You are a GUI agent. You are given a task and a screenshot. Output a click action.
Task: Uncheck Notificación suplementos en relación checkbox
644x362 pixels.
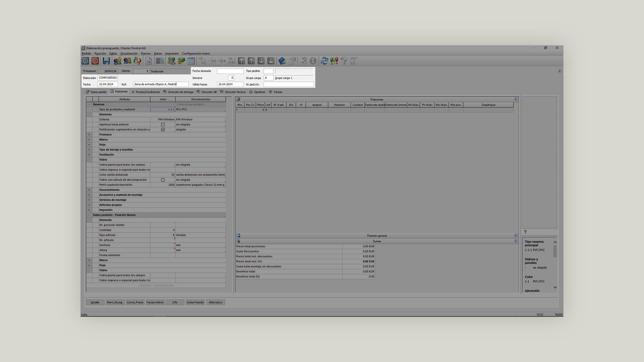pyautogui.click(x=163, y=129)
